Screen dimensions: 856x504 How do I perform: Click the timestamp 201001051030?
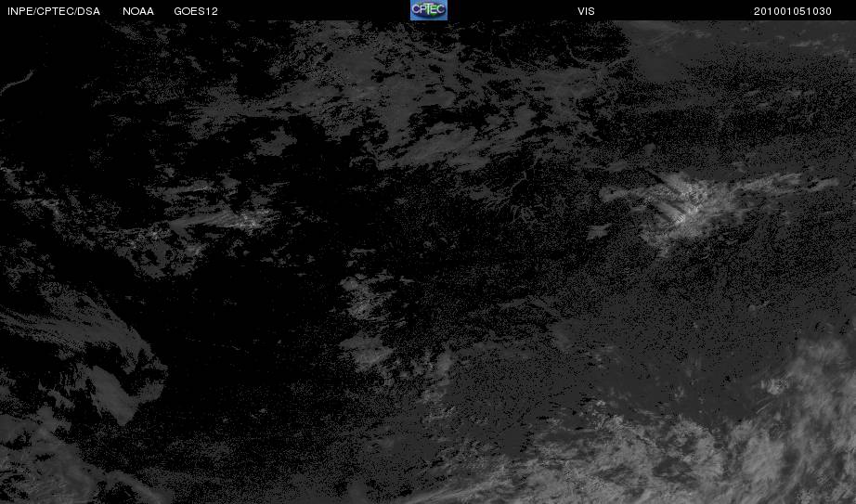click(792, 11)
